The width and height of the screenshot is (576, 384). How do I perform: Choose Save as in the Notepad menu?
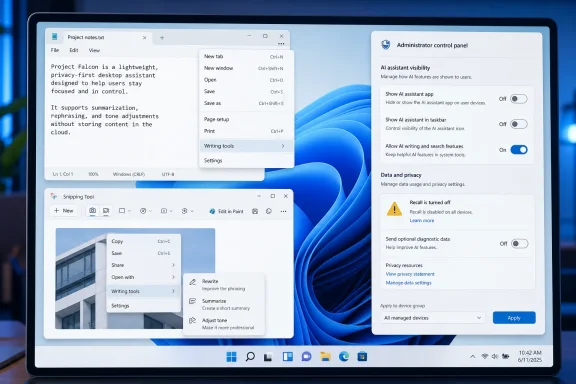(x=246, y=103)
